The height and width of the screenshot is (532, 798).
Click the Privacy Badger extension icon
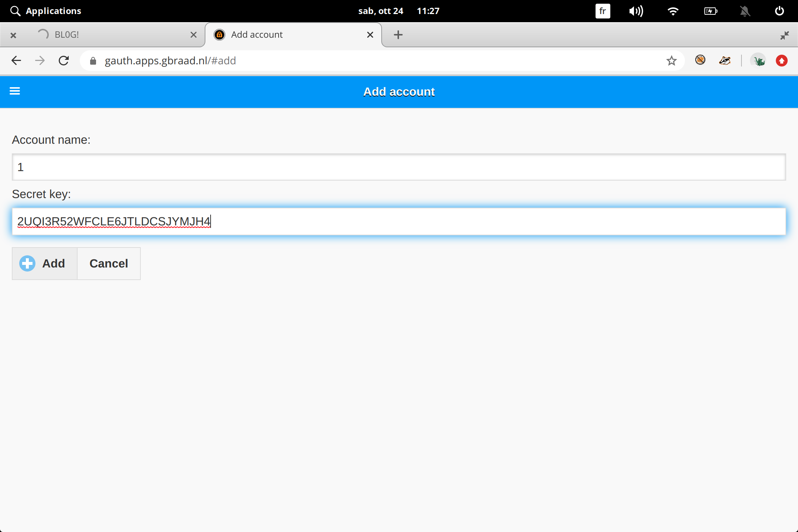[x=724, y=60]
